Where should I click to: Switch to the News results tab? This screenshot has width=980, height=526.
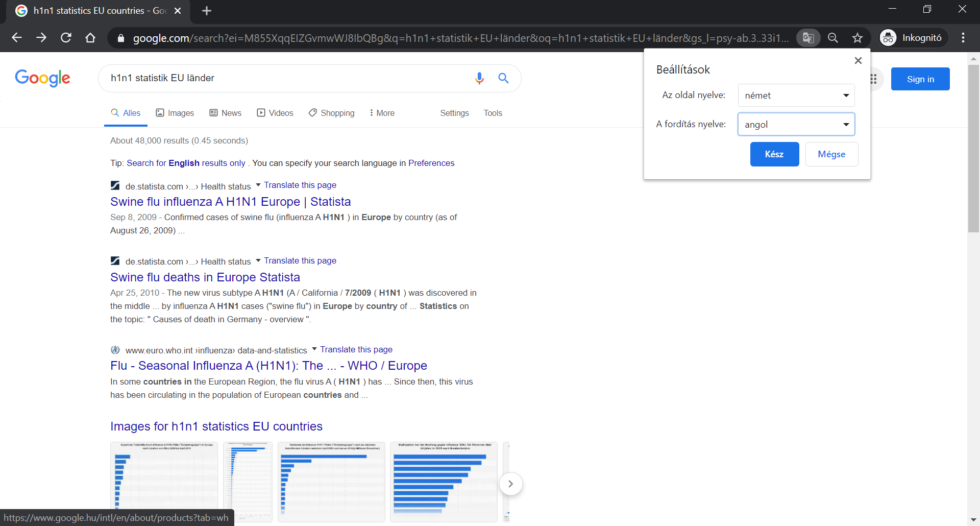pos(225,113)
